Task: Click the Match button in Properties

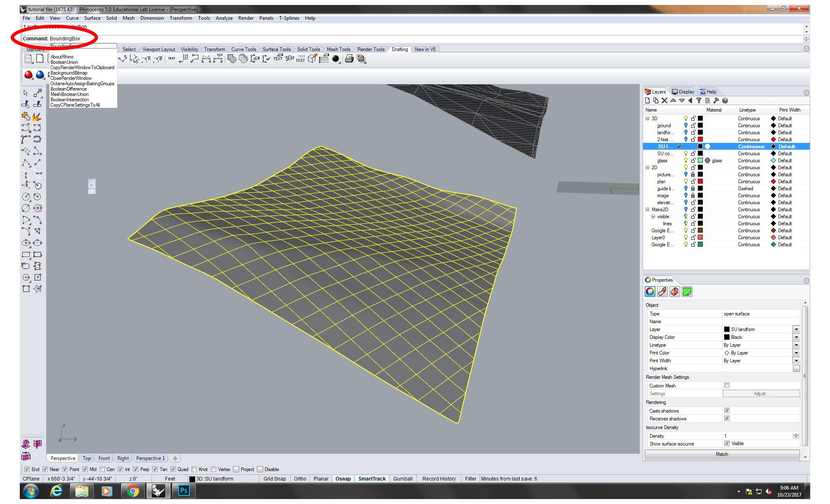Action: coord(721,454)
